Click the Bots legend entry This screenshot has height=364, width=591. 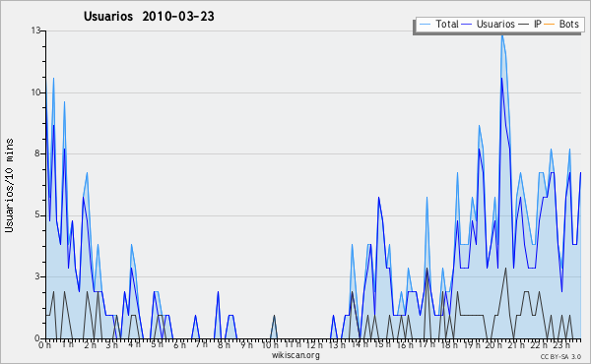click(x=561, y=24)
